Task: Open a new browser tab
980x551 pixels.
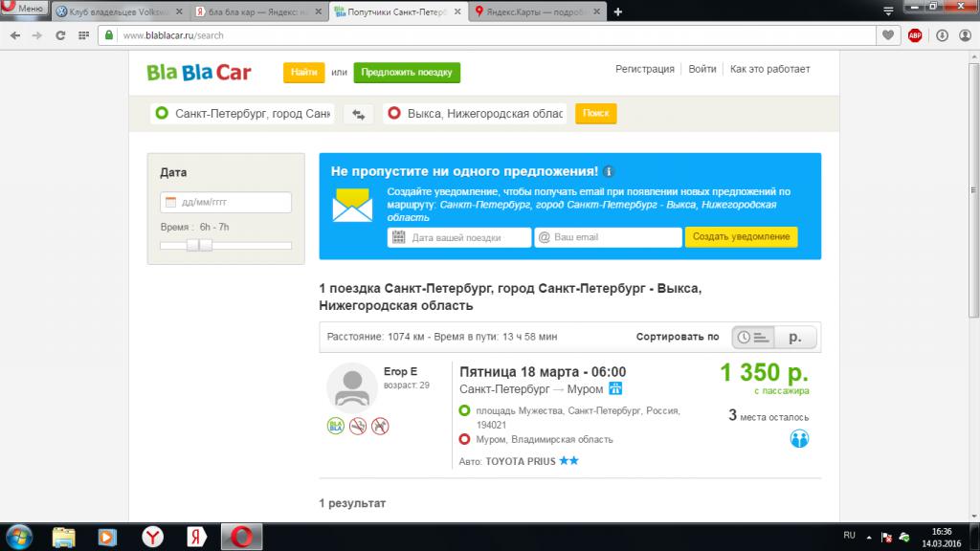Action: (x=618, y=11)
